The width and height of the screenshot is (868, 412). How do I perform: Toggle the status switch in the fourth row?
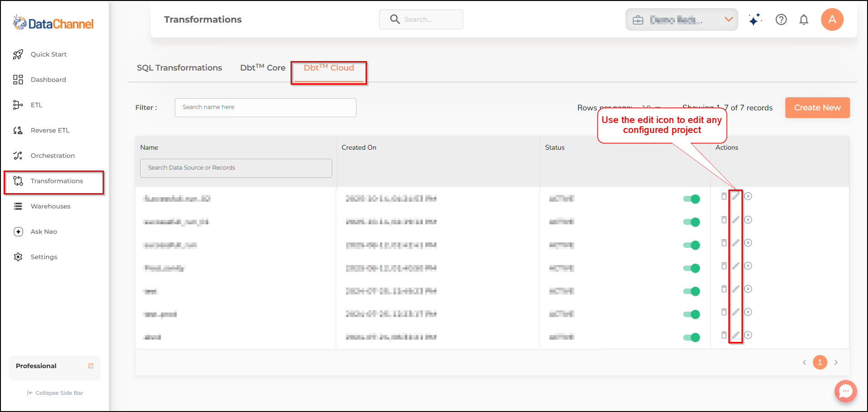point(691,268)
